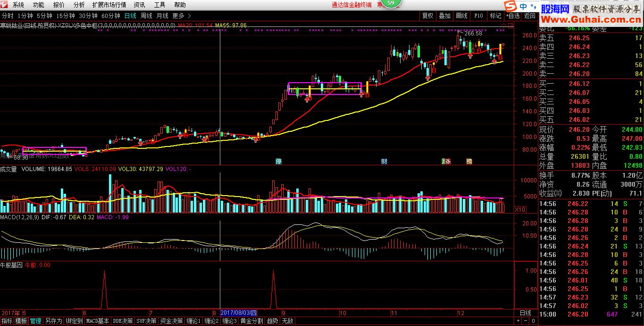644x326 pixels.
Task: Open the 系统 menu
Action: click(18, 5)
